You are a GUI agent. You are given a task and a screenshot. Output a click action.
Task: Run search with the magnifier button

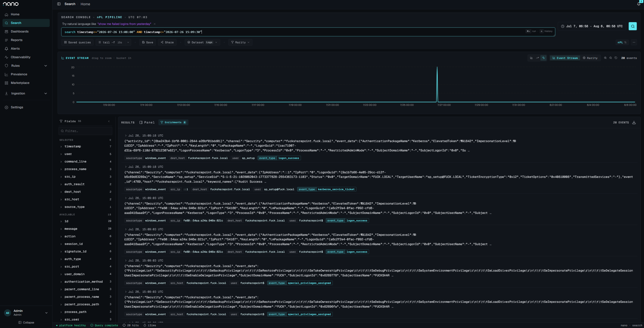(x=633, y=26)
